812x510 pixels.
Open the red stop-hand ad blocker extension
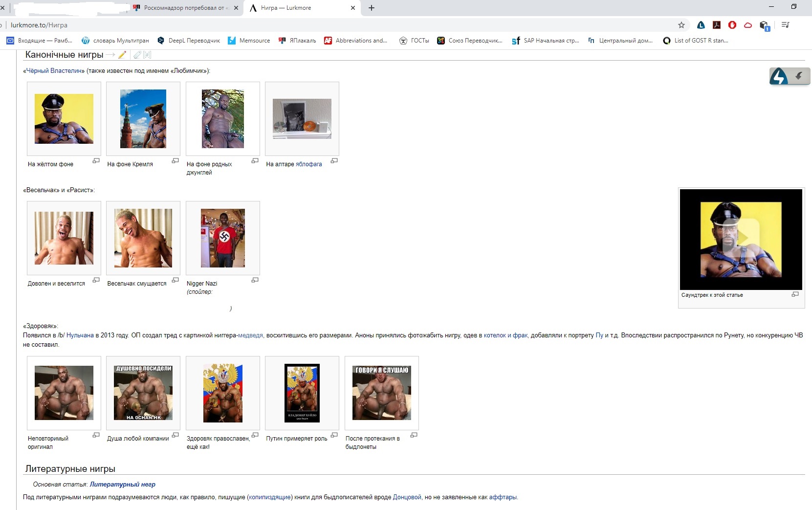pyautogui.click(x=732, y=25)
